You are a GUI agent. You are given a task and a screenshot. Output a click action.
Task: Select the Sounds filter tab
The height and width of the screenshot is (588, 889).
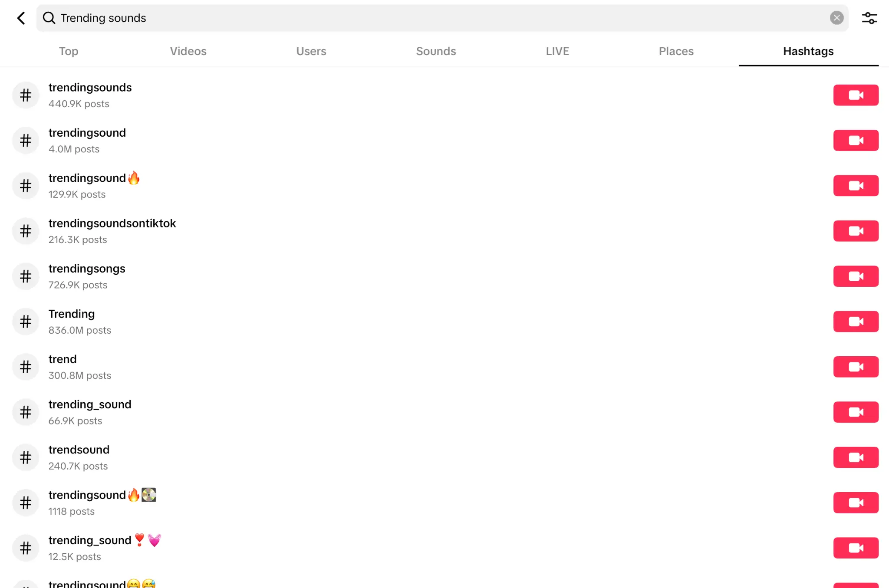tap(435, 51)
